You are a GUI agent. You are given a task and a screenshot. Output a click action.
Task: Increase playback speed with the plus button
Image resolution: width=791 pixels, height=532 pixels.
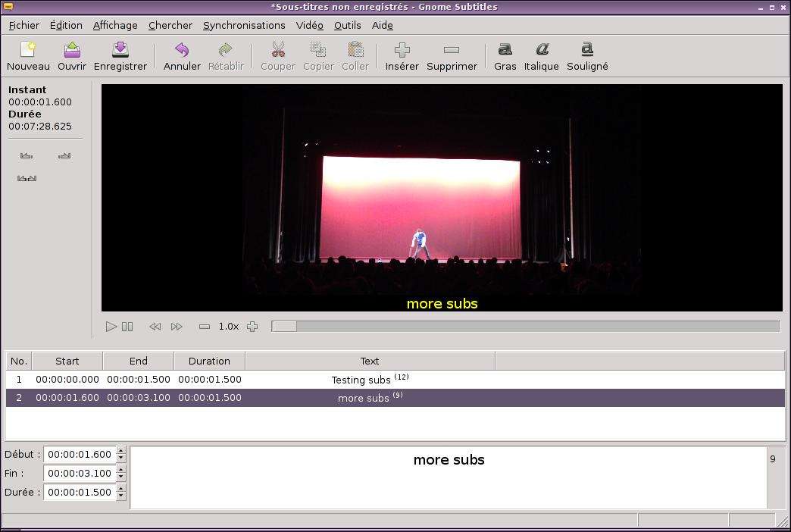(x=252, y=327)
